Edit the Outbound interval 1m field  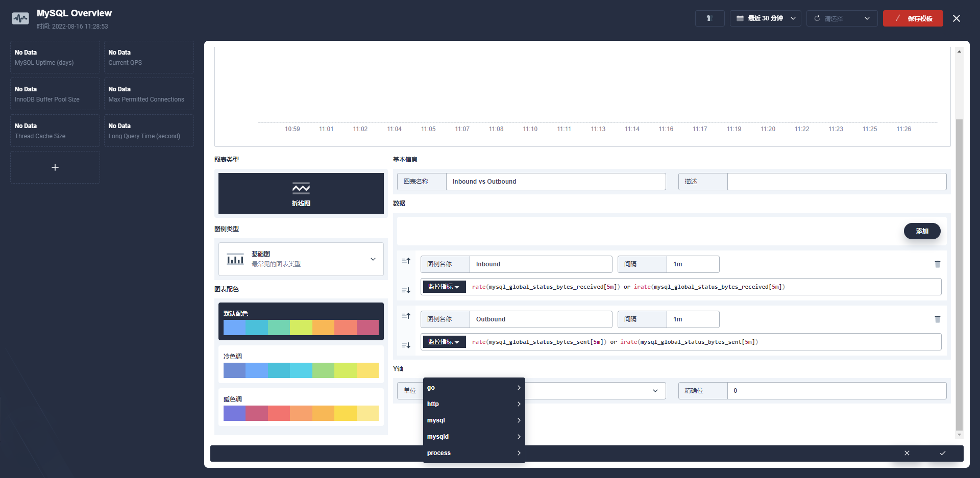click(693, 319)
